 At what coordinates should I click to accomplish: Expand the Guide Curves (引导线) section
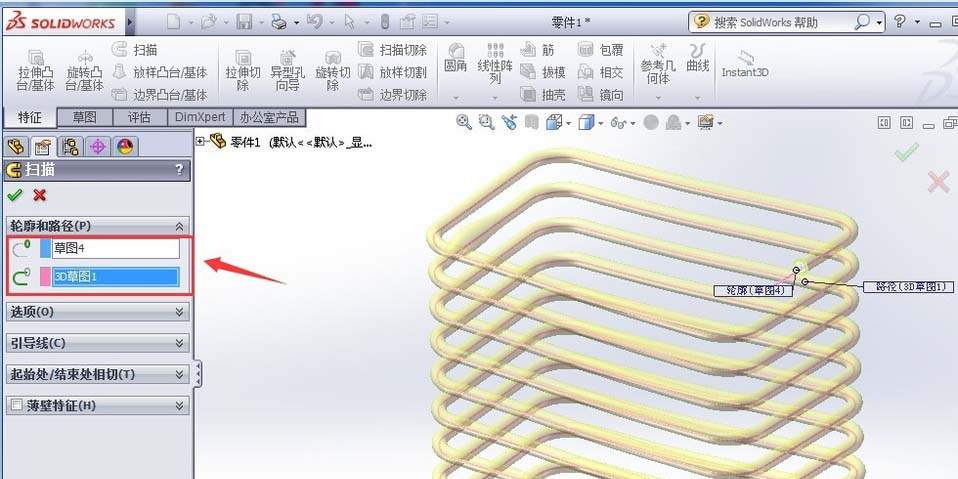pyautogui.click(x=180, y=343)
